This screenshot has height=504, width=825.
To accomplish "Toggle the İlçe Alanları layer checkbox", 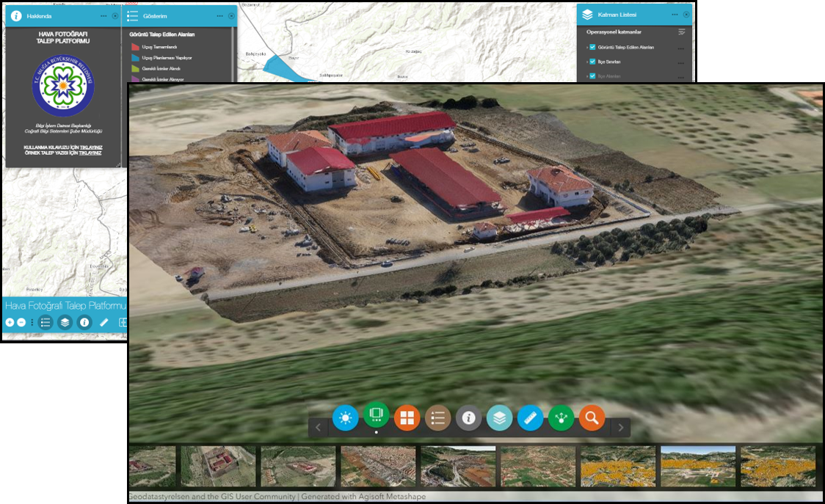I will tap(592, 76).
